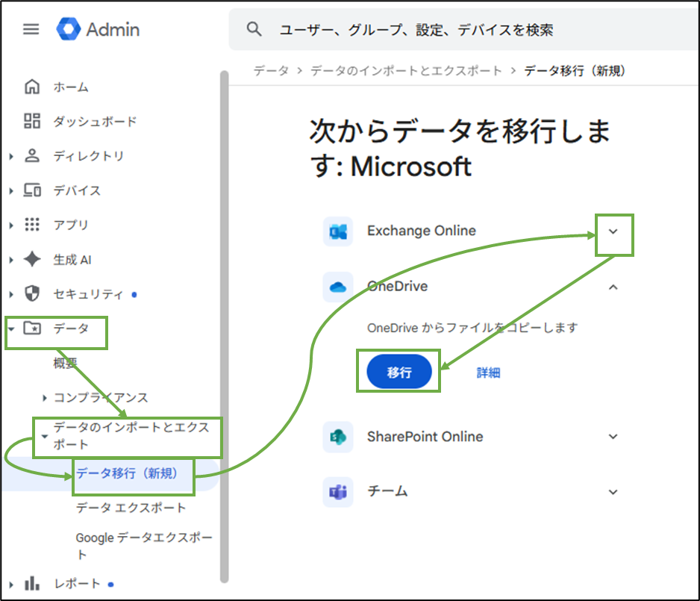Expand the レポート menu arrow
The width and height of the screenshot is (700, 601).
click(11, 584)
